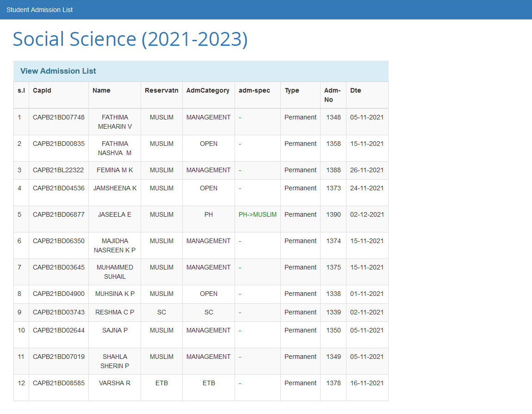Select the date 01-11-2021 for MUHSINA K P
Viewport: 532px width, 414px height.
tap(367, 294)
